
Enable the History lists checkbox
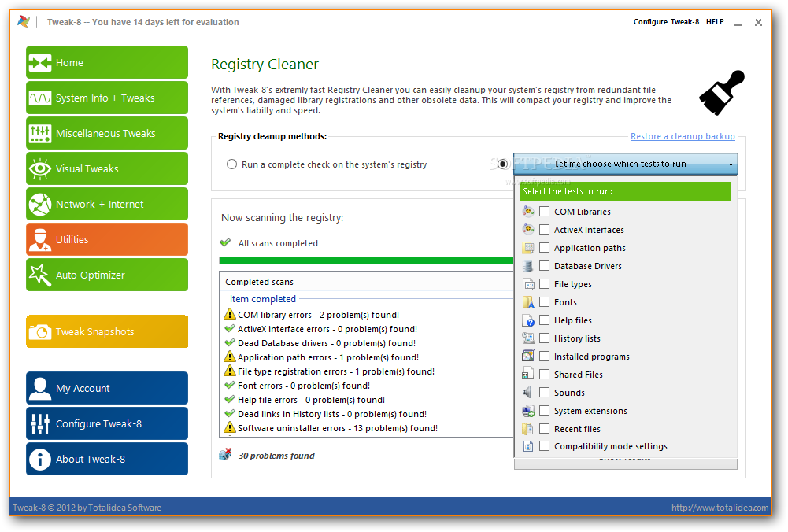click(x=544, y=338)
